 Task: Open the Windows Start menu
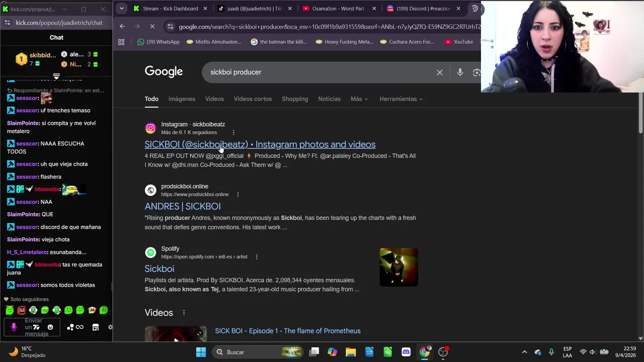click(201, 352)
